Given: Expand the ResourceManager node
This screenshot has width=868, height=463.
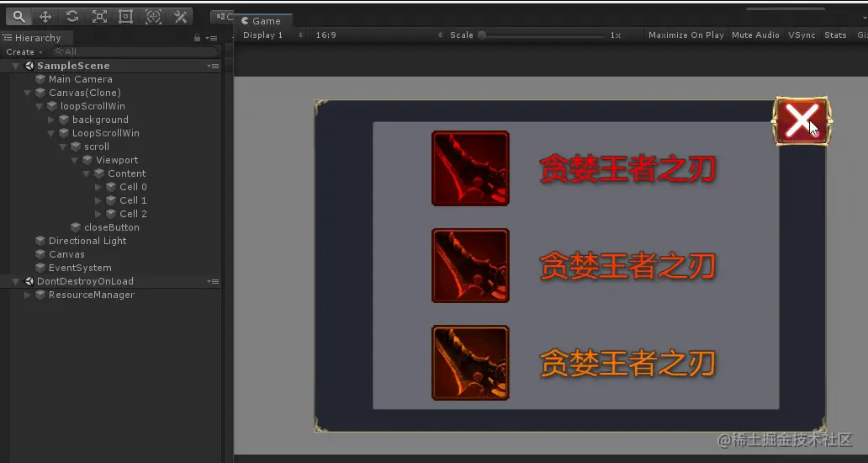Looking at the screenshot, I should (27, 295).
